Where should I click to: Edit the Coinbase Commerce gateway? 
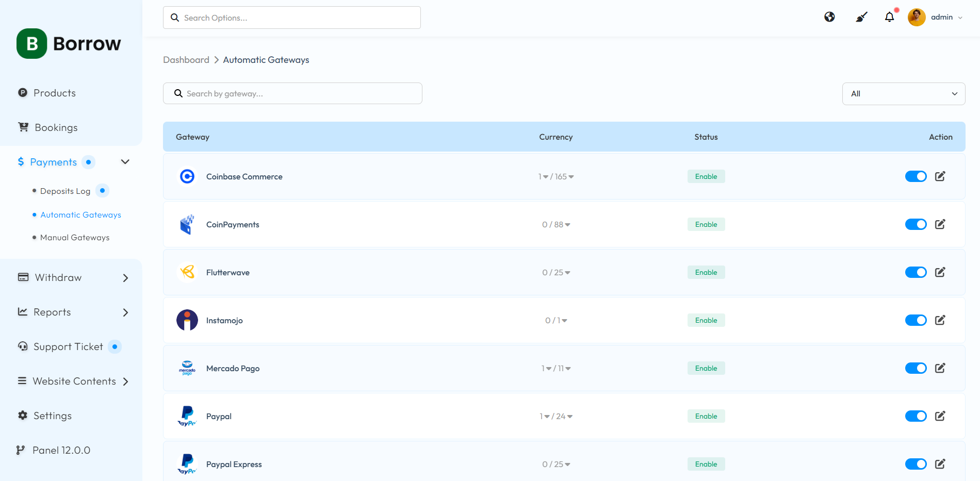(x=940, y=176)
